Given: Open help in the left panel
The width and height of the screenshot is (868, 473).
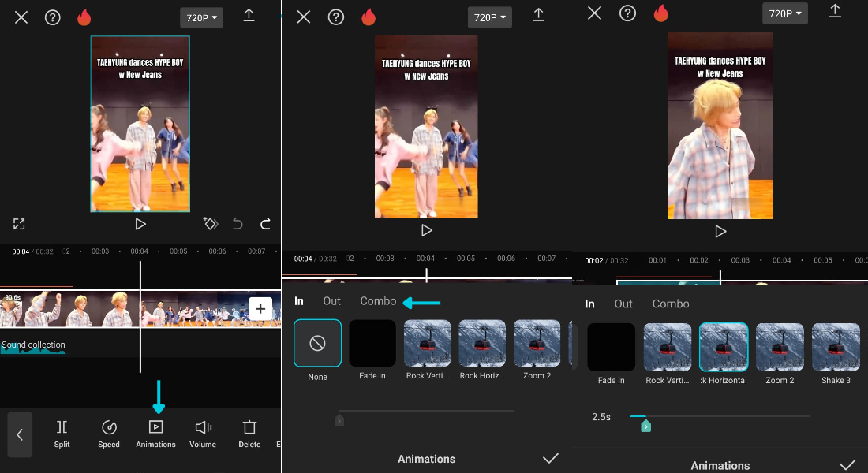Looking at the screenshot, I should click(53, 17).
